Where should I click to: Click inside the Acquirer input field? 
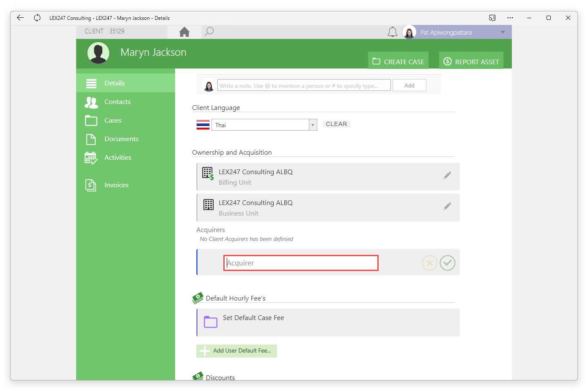coord(300,262)
